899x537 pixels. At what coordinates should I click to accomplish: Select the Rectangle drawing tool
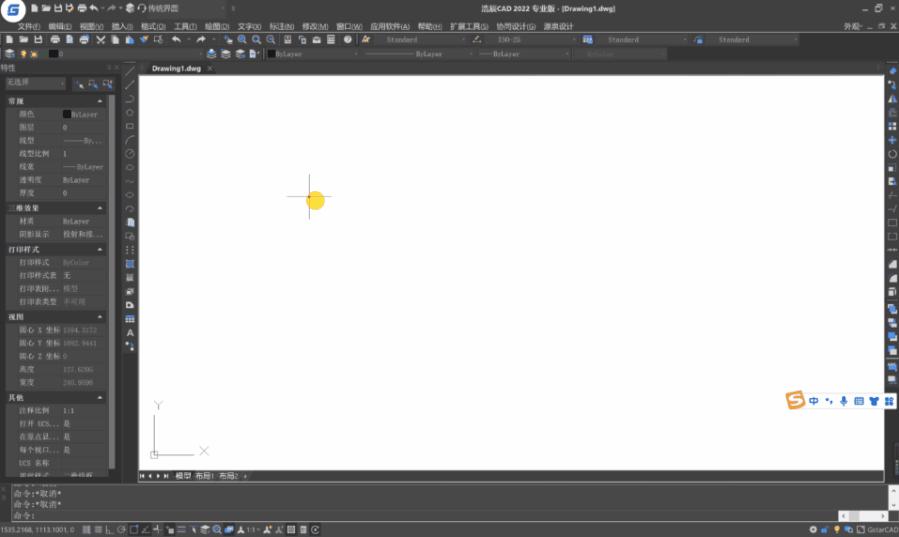coord(130,126)
